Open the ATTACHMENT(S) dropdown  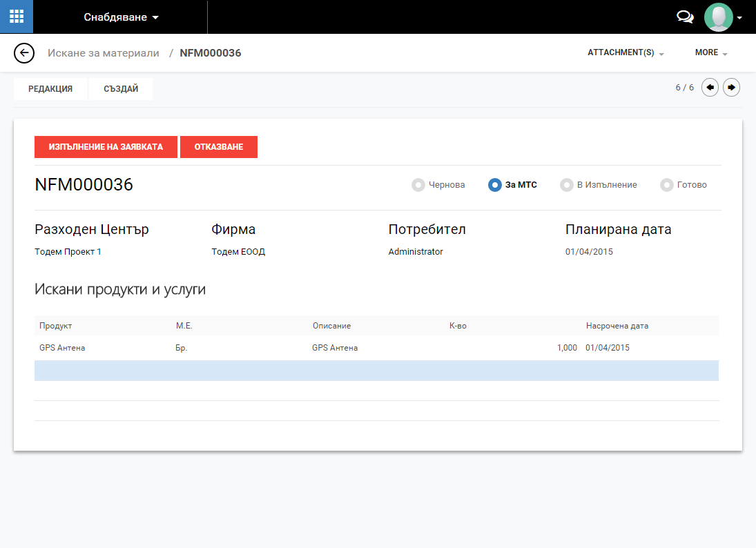point(625,53)
